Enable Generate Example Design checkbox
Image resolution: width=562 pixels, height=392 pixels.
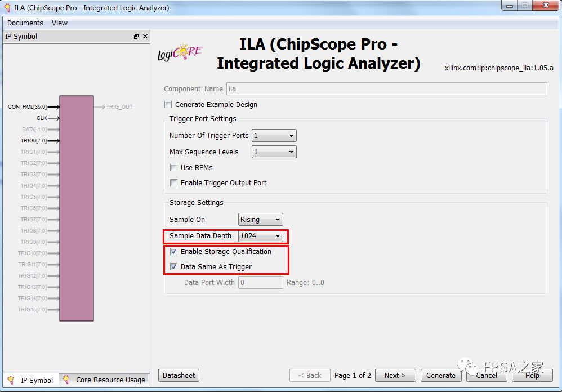click(x=168, y=105)
